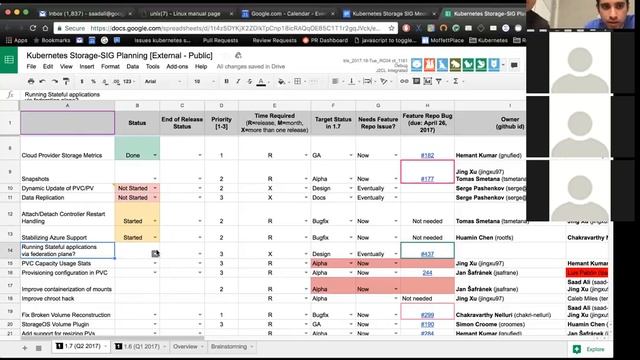Add a new sheet with plus
Screen dimensions: 640x360
click(25, 348)
